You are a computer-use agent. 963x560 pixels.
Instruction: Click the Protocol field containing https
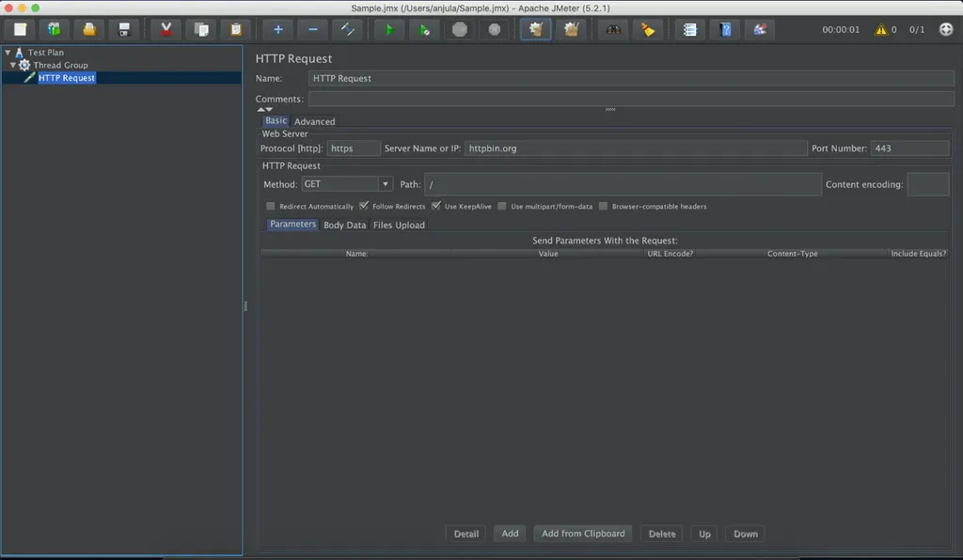(354, 148)
